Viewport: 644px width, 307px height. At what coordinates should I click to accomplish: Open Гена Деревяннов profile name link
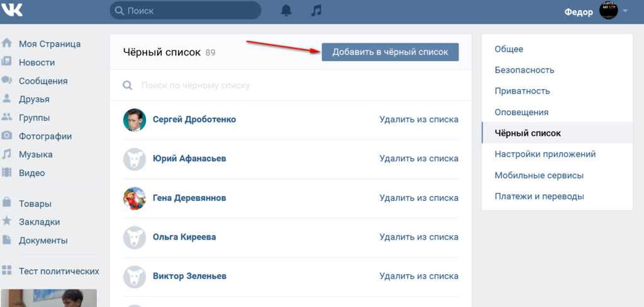click(x=189, y=198)
